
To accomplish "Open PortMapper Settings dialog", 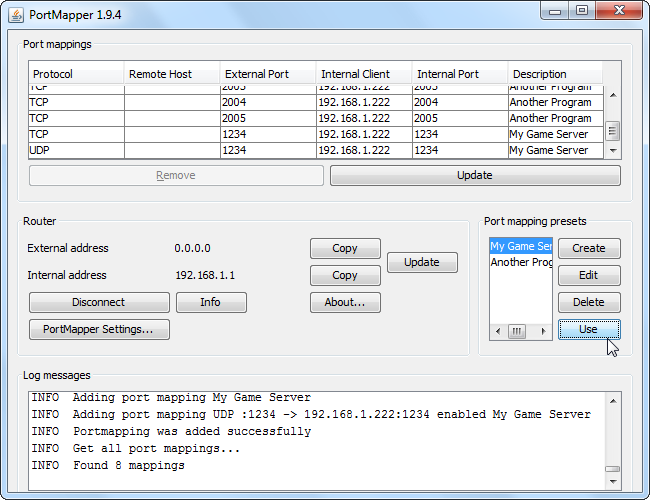I will tap(99, 329).
